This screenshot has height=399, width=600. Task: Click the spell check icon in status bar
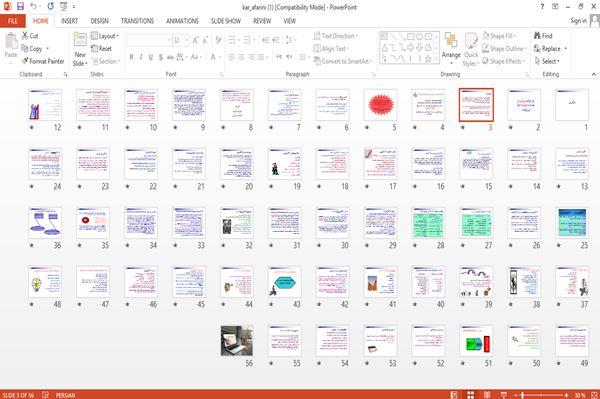pyautogui.click(x=45, y=395)
